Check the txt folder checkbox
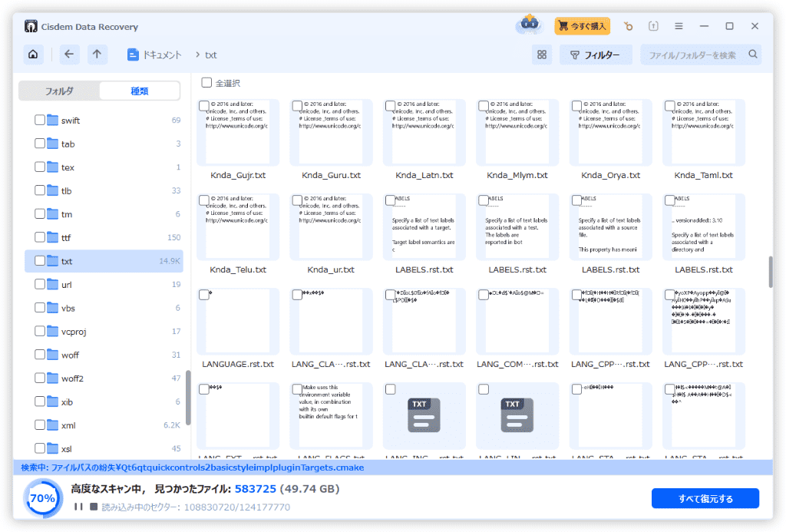Viewport: 786px width, 532px height. click(x=40, y=261)
